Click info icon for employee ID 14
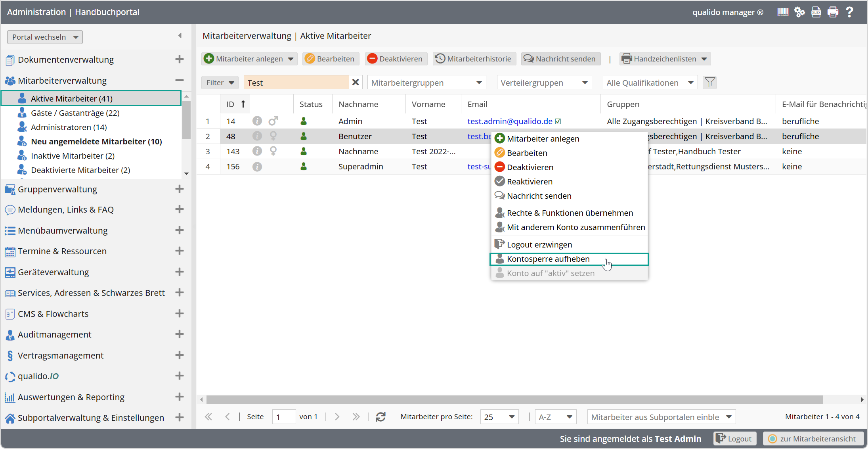This screenshot has height=449, width=868. coord(257,121)
